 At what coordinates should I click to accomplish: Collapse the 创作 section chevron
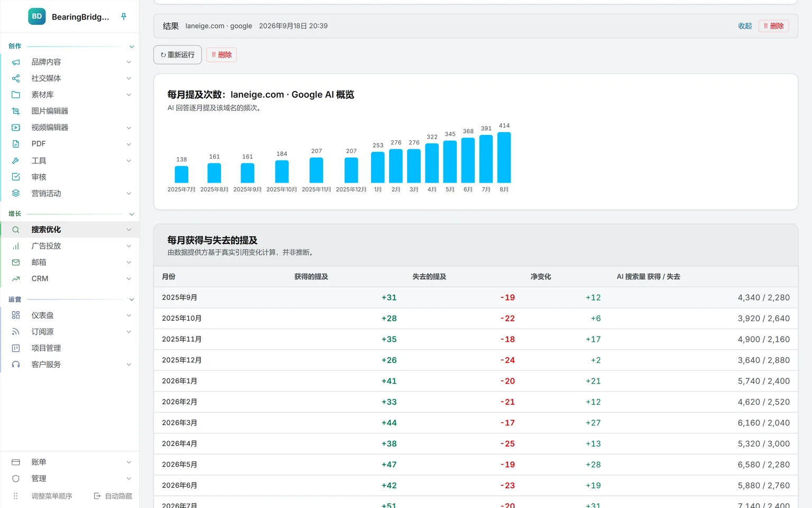(x=132, y=47)
